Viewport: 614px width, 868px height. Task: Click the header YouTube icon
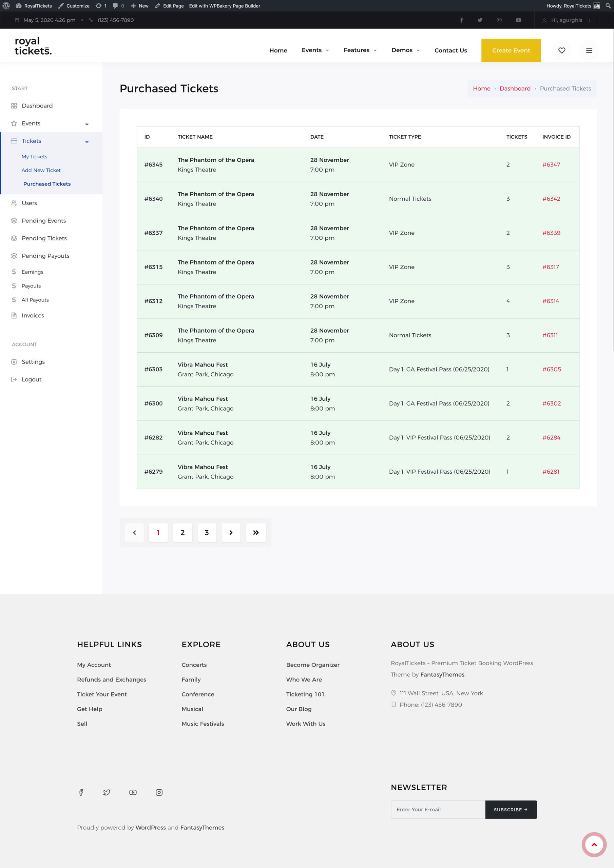pyautogui.click(x=518, y=20)
